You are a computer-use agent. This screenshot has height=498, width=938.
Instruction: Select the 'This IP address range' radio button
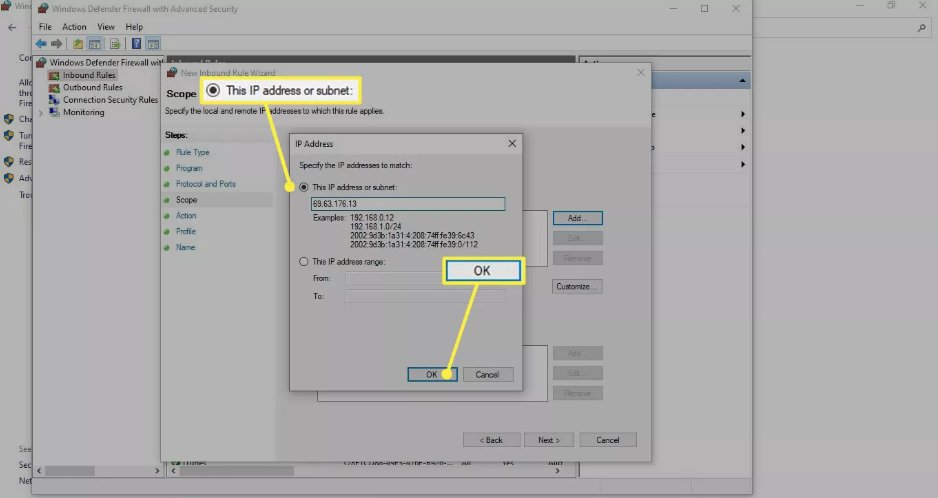(x=304, y=262)
